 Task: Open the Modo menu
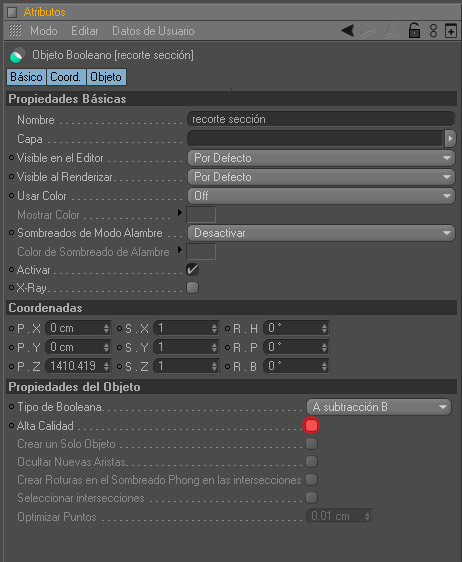click(44, 31)
